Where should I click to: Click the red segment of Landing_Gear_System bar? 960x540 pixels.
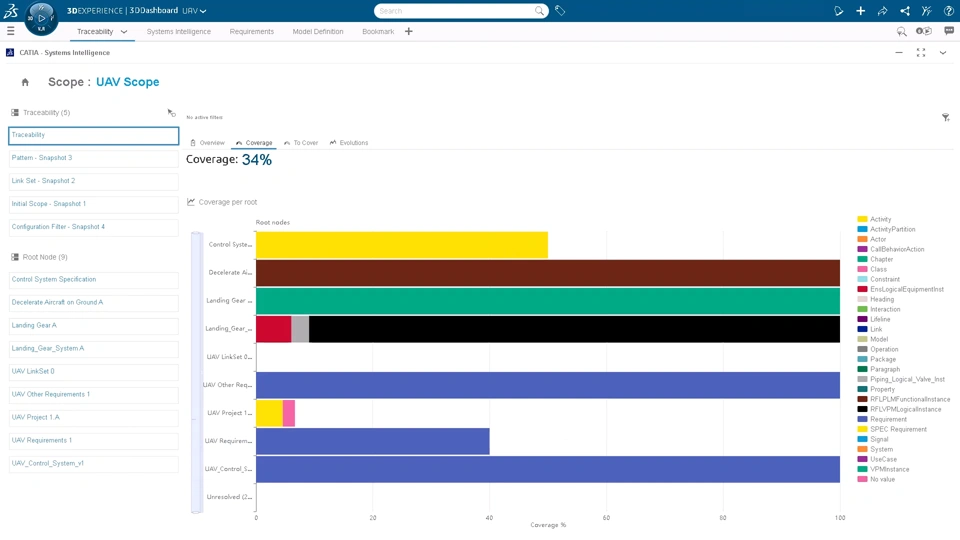[274, 329]
